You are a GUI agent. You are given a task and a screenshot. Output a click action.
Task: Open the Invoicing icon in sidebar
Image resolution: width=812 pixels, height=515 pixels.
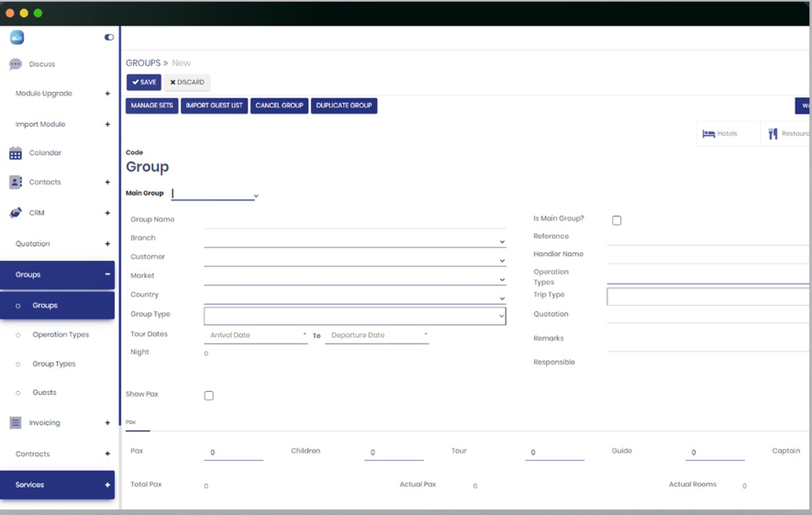tap(16, 423)
